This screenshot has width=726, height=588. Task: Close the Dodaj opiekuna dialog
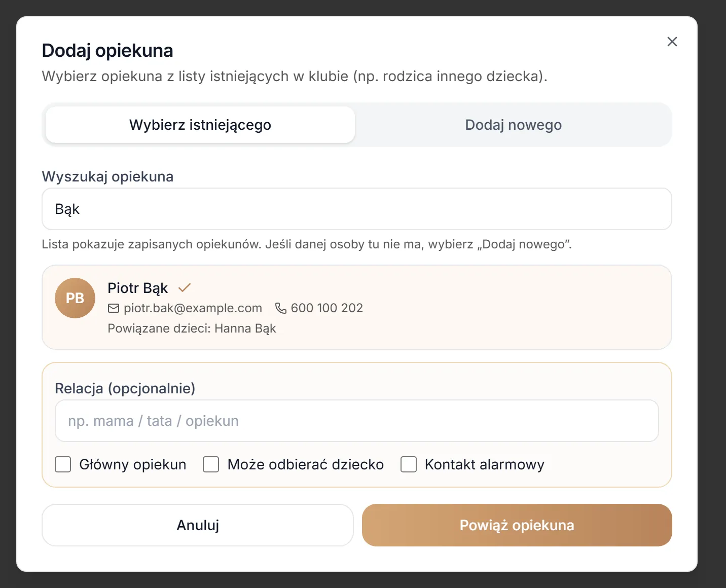(672, 42)
